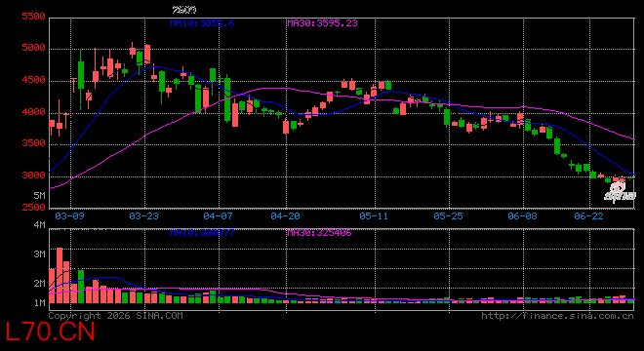
Task: Click the tallest red volume bar
Action: click(60, 276)
